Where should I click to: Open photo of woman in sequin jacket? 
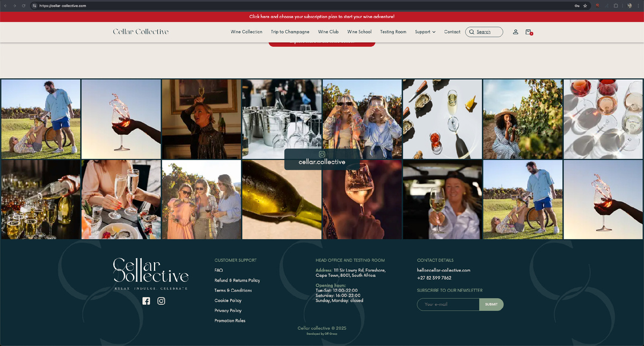pos(201,119)
